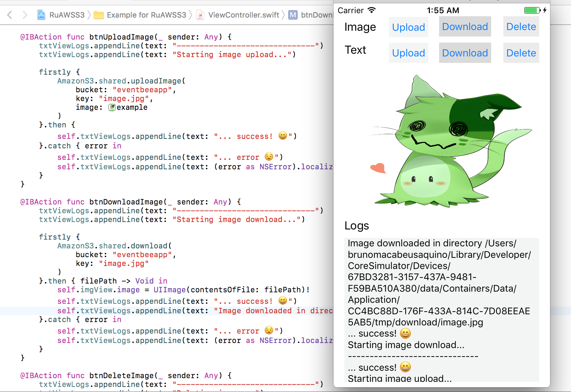Click the Swift file icon in breadcrumb
Image resolution: width=571 pixels, height=392 pixels.
coord(200,15)
